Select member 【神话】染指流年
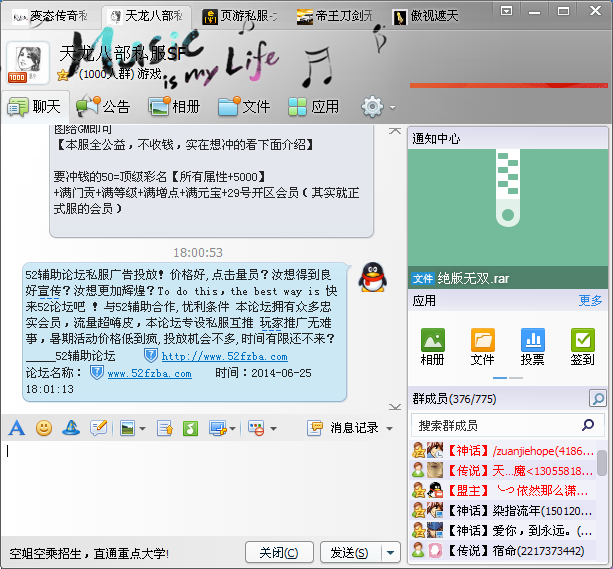 point(503,510)
